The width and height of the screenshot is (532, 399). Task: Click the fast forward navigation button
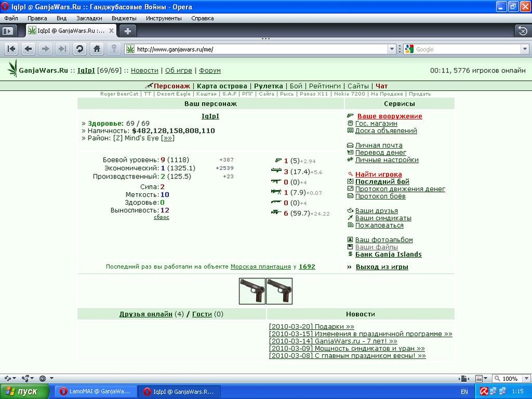click(62, 49)
